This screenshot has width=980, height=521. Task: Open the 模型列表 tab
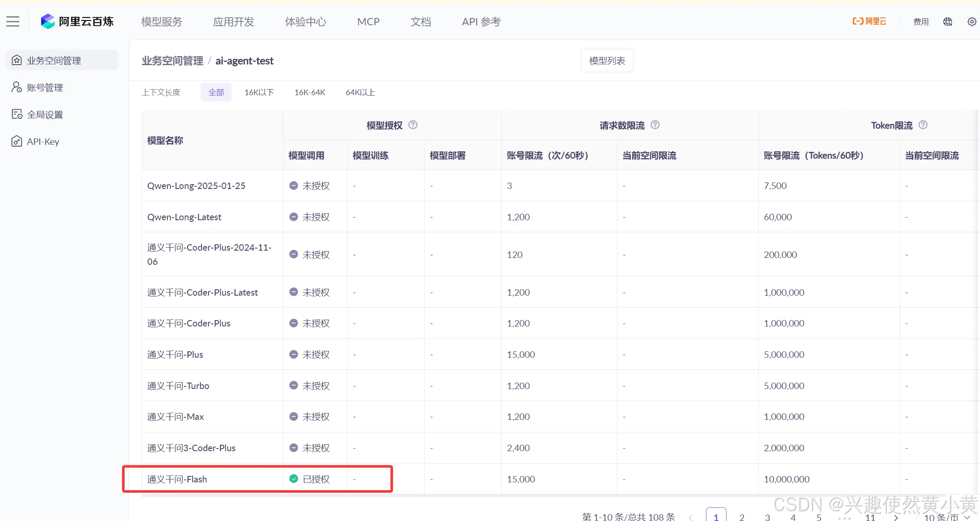[607, 61]
